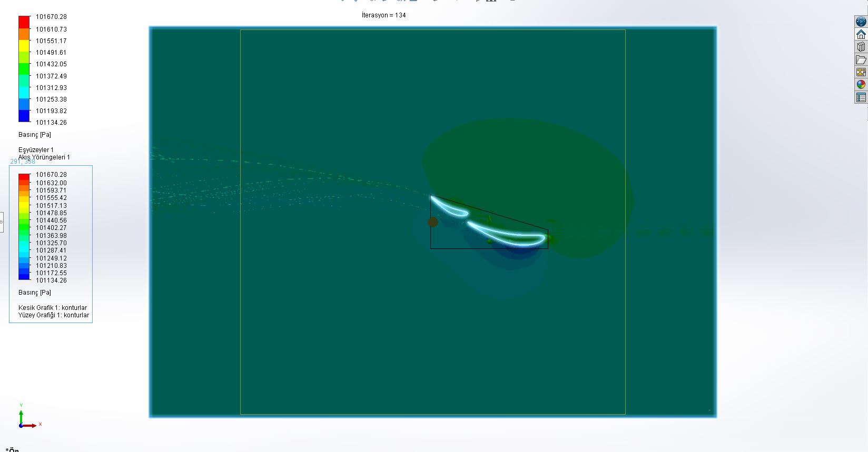Image resolution: width=868 pixels, height=452 pixels.
Task: Click the lower contour legend color bar
Action: pyautogui.click(x=24, y=227)
